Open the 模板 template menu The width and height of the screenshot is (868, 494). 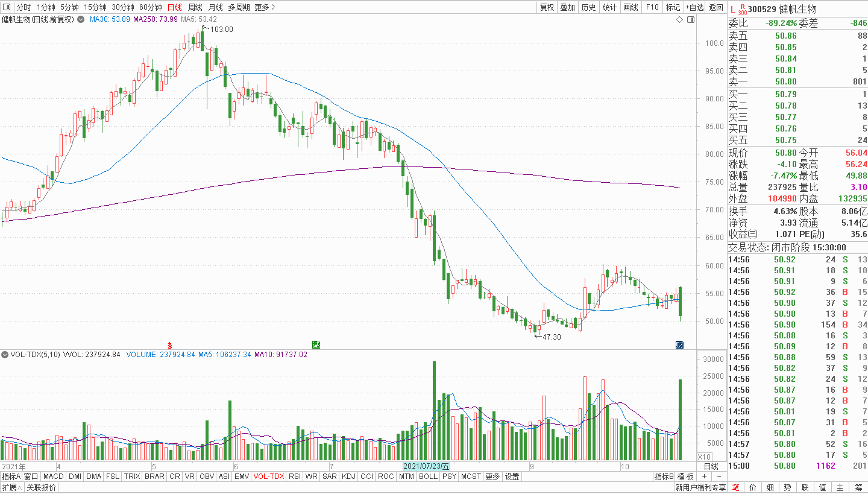[685, 477]
